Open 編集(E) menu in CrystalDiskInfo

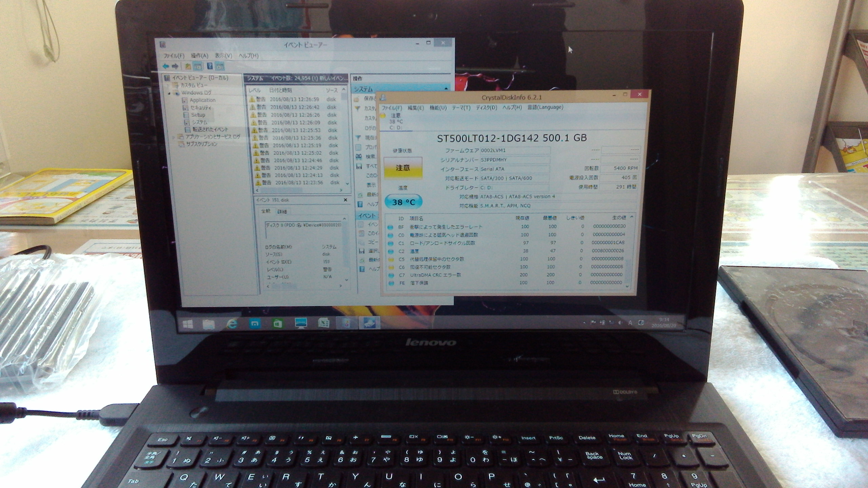[415, 108]
